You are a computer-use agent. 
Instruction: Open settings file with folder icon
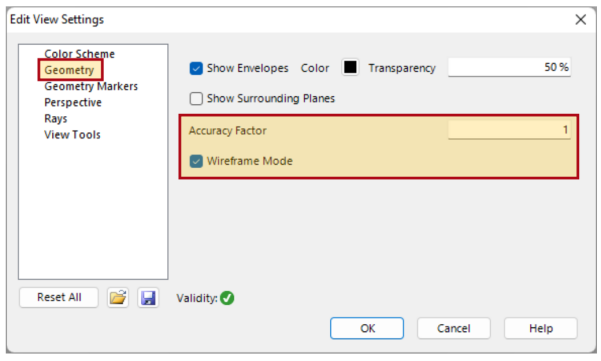pos(118,298)
